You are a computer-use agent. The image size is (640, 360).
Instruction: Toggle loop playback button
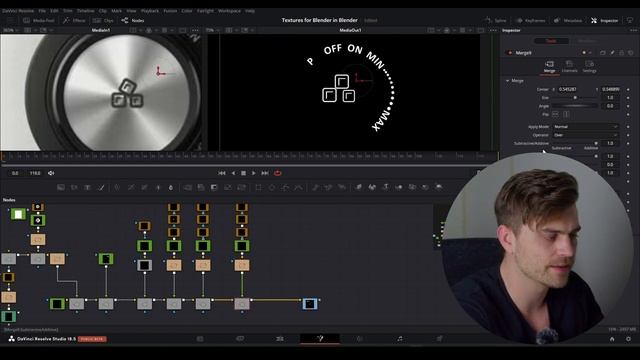pyautogui.click(x=278, y=173)
